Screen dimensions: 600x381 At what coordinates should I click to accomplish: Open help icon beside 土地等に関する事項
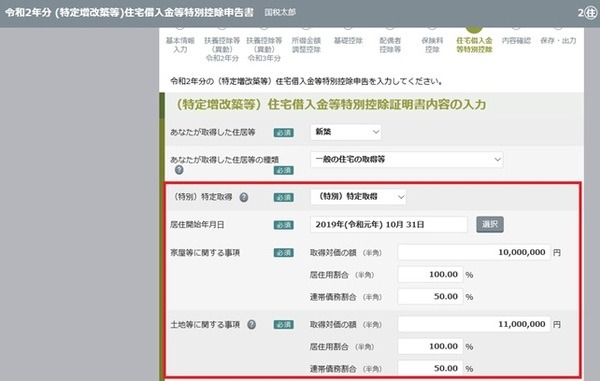tap(251, 325)
